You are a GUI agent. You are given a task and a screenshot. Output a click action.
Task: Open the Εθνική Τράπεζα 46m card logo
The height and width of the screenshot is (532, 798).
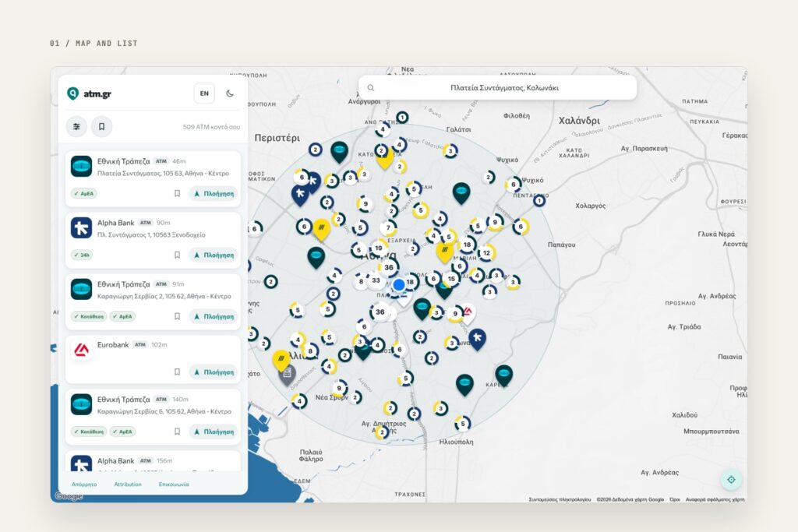pos(81,167)
